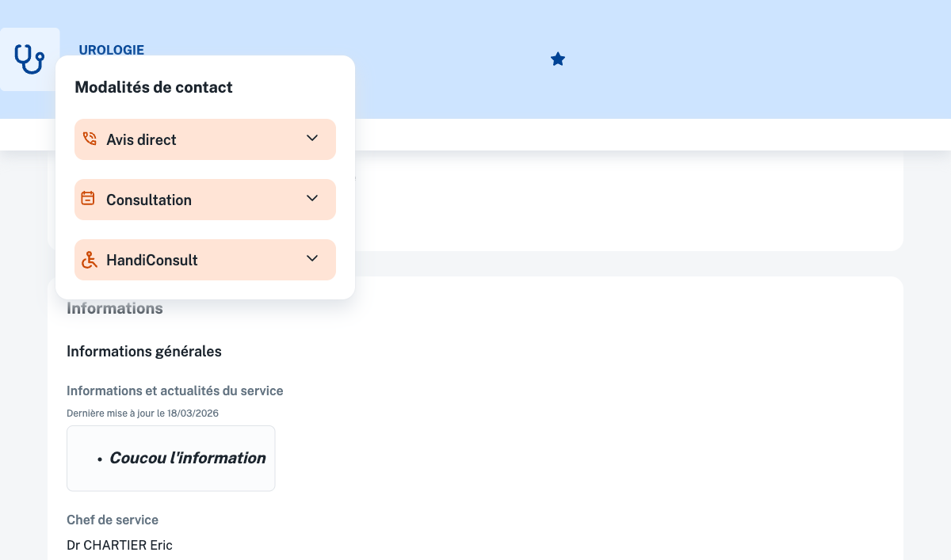Click the Modalités de contact heading
Image resolution: width=951 pixels, height=560 pixels.
[x=154, y=87]
